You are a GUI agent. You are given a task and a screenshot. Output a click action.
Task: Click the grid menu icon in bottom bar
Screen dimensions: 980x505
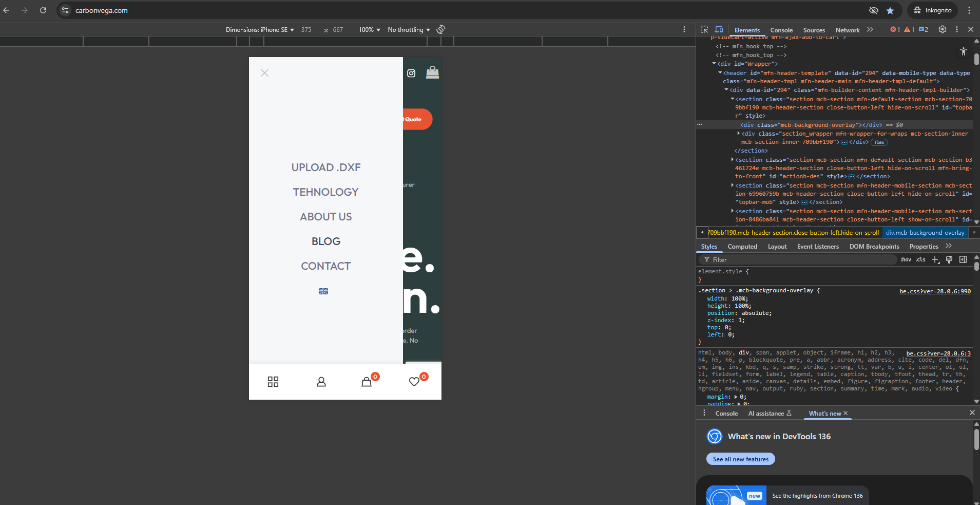(273, 382)
